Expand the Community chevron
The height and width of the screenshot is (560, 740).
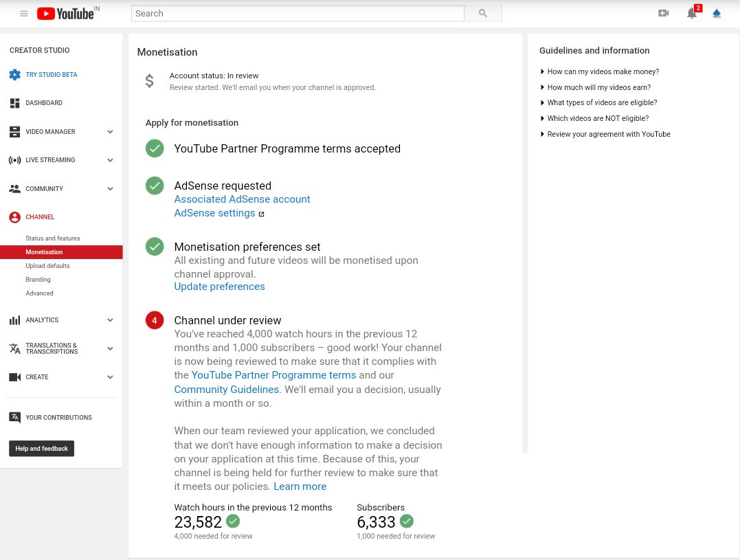pos(110,189)
